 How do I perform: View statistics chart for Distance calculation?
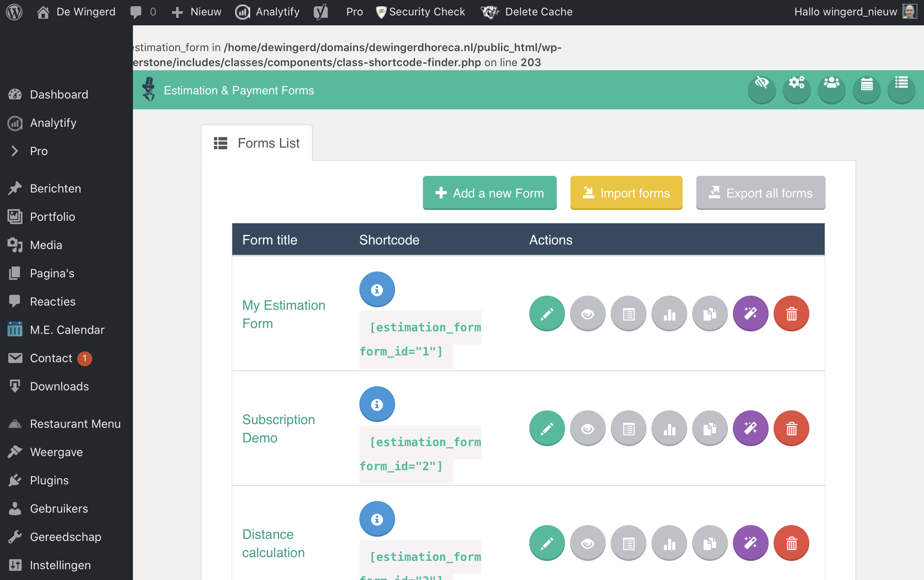point(669,543)
